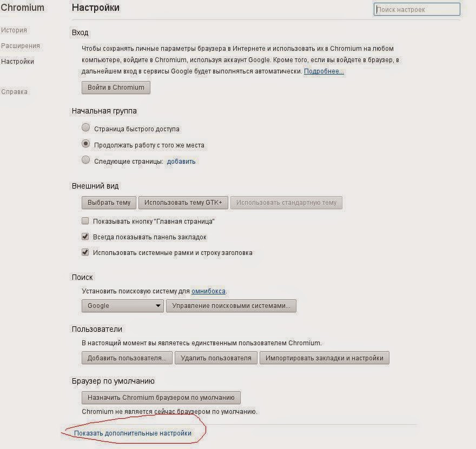Click 'Назначить Chromium браузером по умолчанию'
Screen dimensions: 476x449
(x=161, y=398)
